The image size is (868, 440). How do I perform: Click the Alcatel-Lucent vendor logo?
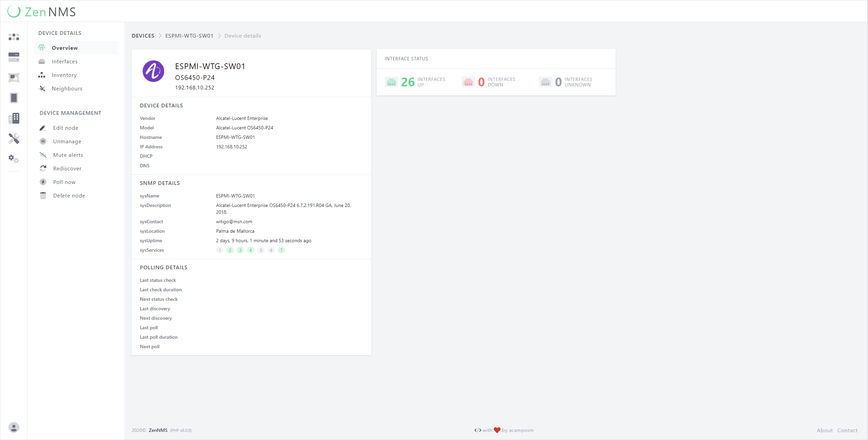(x=153, y=71)
